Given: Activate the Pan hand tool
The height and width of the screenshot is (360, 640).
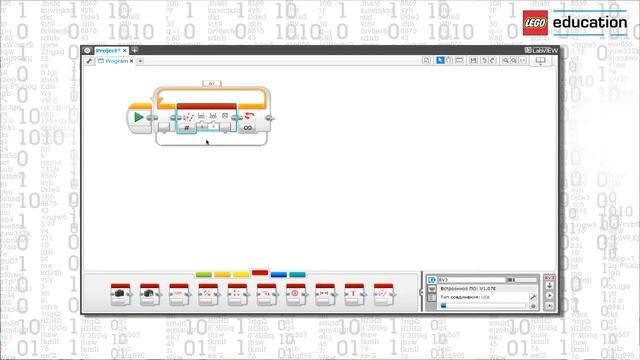Looking at the screenshot, I should [449, 60].
